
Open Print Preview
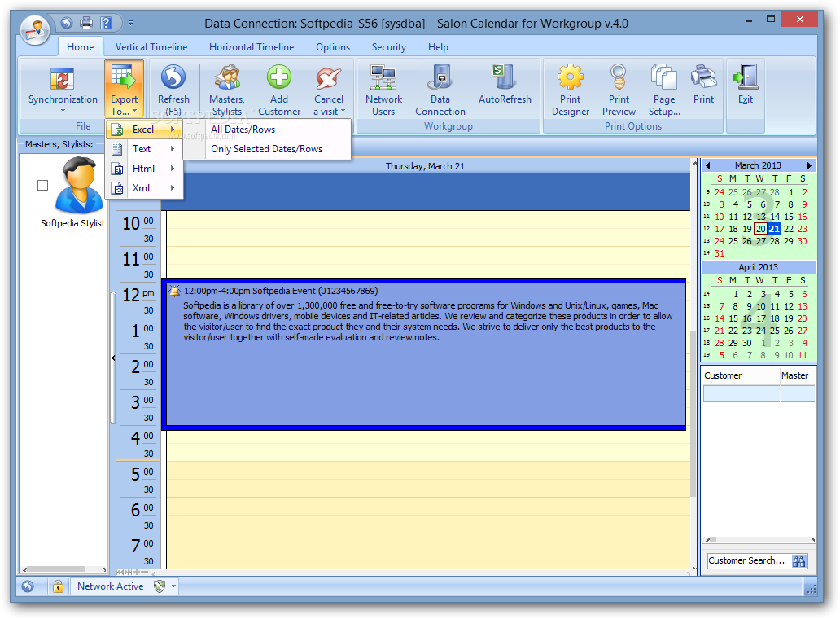pos(619,89)
